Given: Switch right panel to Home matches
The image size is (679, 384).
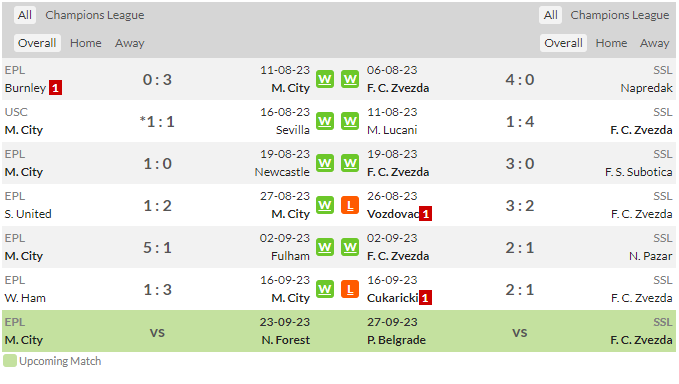Looking at the screenshot, I should [x=611, y=43].
